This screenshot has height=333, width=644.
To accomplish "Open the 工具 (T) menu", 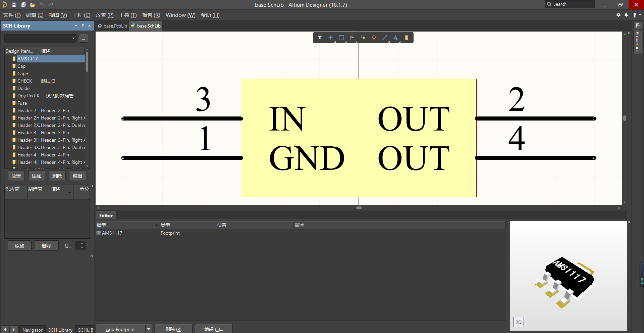I will tap(128, 15).
